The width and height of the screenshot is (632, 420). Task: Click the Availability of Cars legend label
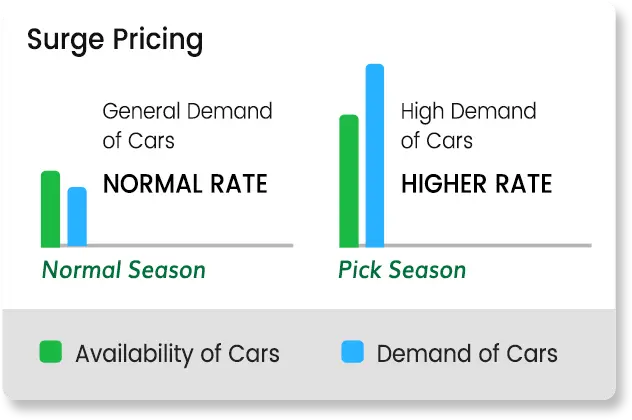[x=177, y=354]
